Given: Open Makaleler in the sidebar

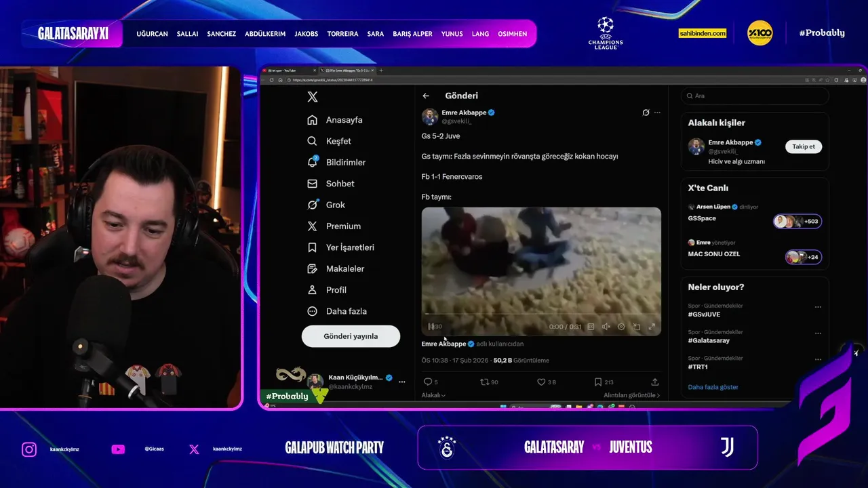Looking at the screenshot, I should [336, 269].
